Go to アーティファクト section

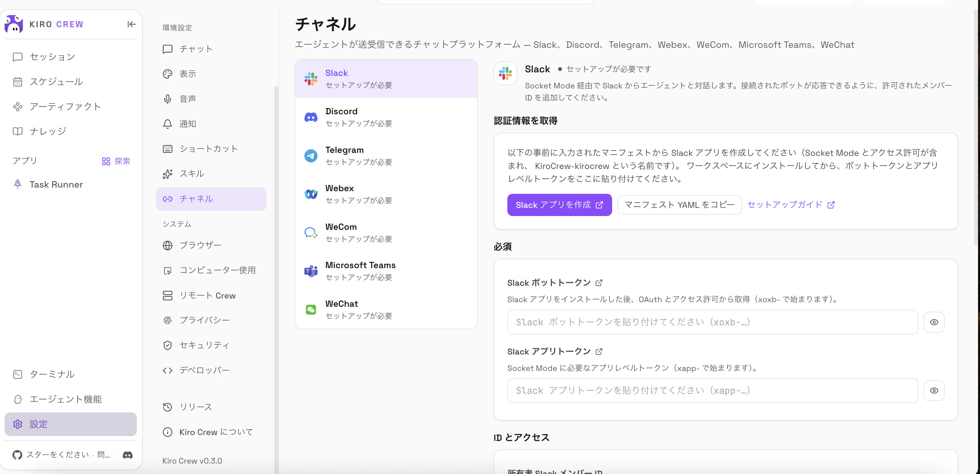point(70,106)
